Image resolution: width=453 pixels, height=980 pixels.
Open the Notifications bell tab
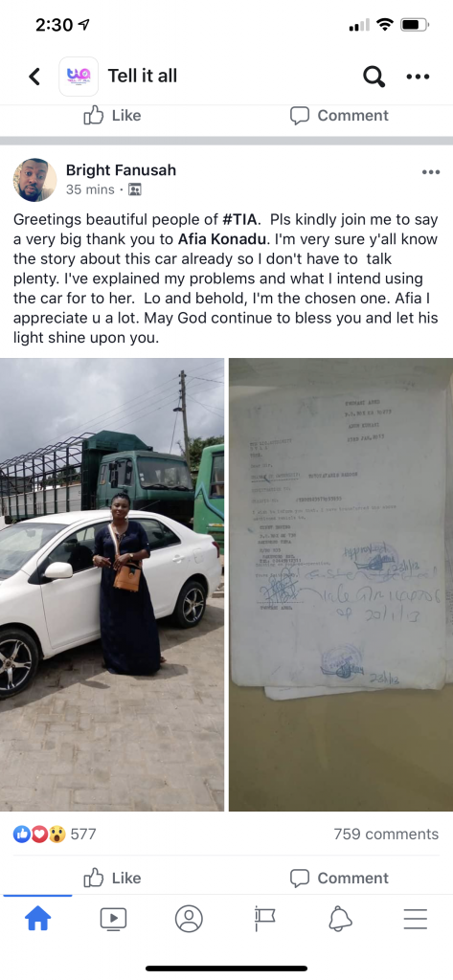340,919
